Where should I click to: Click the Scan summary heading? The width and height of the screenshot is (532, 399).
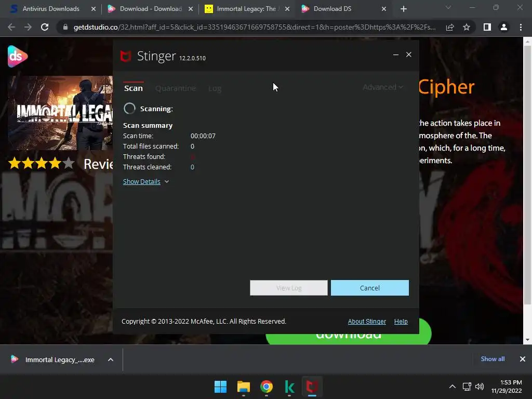148,126
